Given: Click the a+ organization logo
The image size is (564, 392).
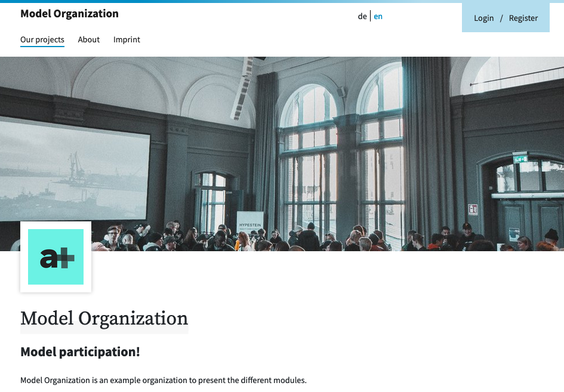Looking at the screenshot, I should tap(56, 257).
